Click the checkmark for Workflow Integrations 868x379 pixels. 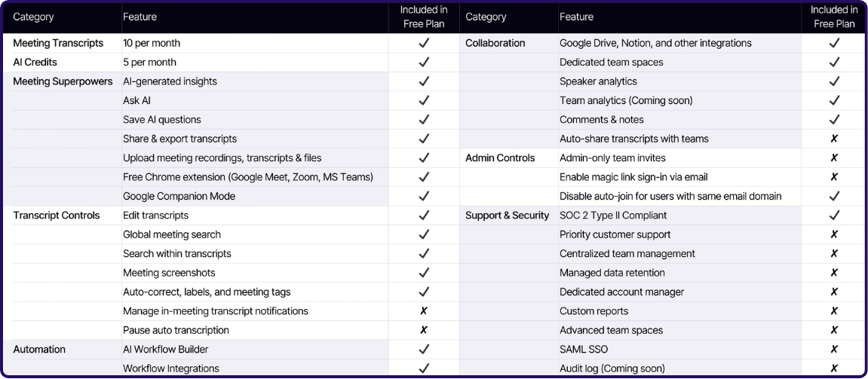(x=424, y=368)
